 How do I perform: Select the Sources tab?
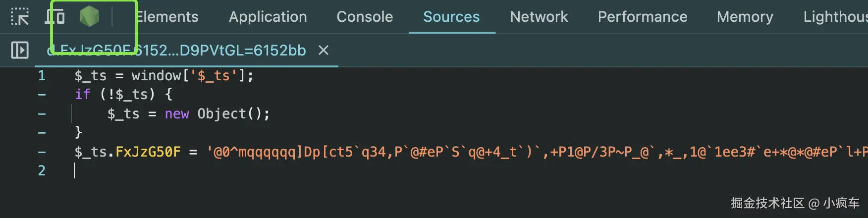451,17
